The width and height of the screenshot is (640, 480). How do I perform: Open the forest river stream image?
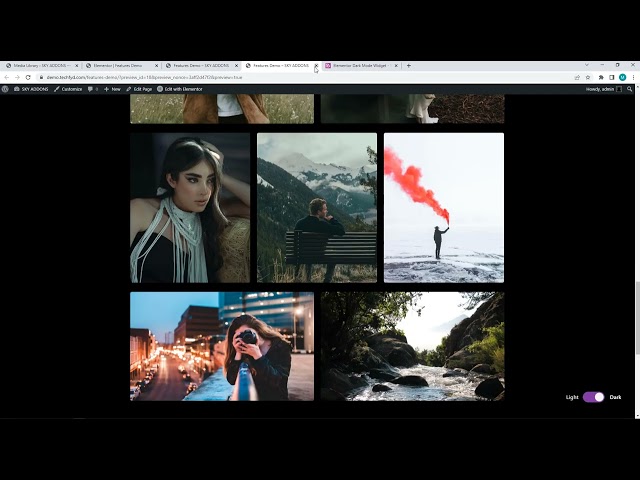(x=412, y=346)
